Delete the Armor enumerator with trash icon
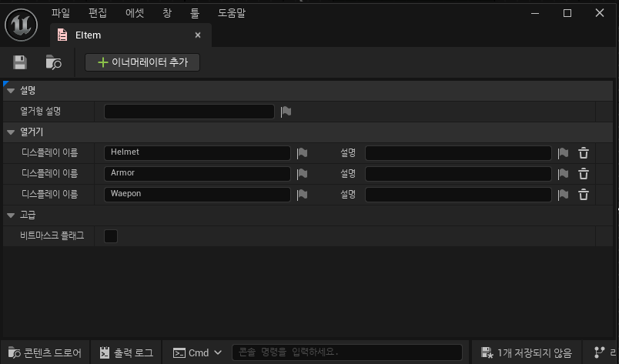The width and height of the screenshot is (619, 364). (x=584, y=174)
